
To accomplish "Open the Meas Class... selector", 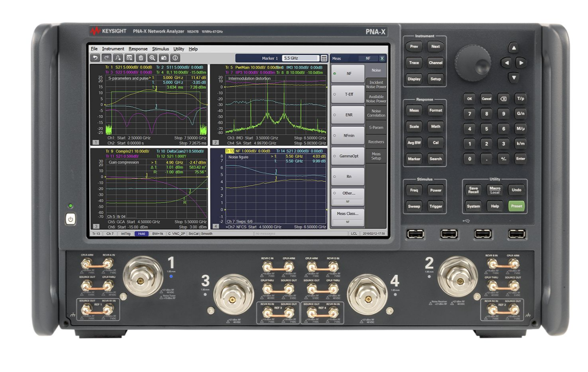I will point(347,214).
